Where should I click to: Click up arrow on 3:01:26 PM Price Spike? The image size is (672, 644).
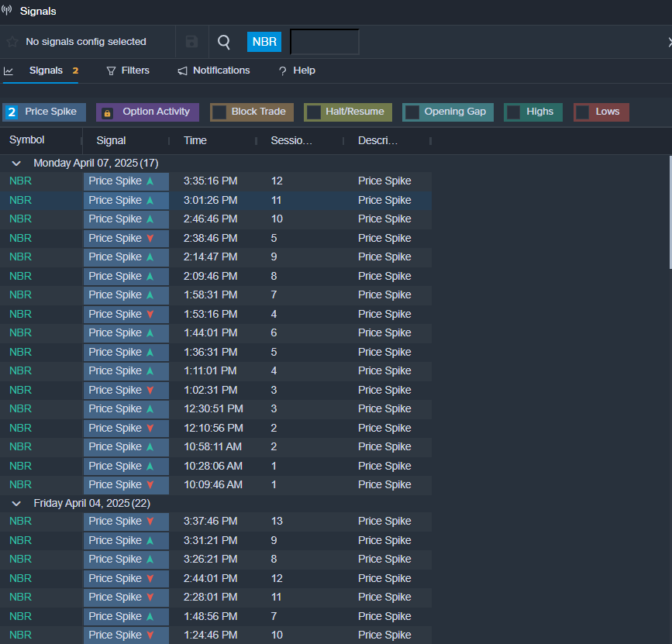[x=150, y=200]
